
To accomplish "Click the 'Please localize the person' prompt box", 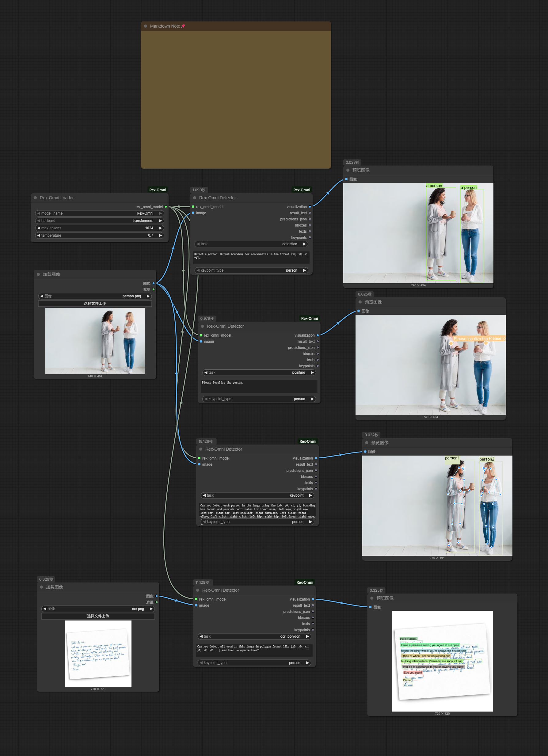I will point(259,386).
